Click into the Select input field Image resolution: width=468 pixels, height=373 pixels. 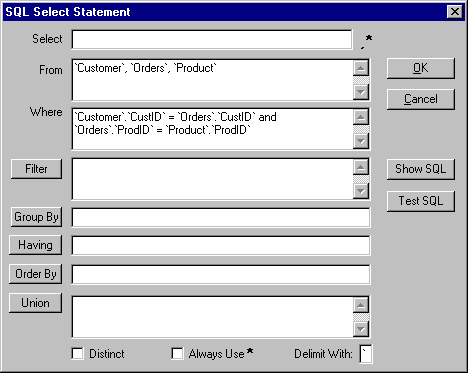click(x=212, y=40)
